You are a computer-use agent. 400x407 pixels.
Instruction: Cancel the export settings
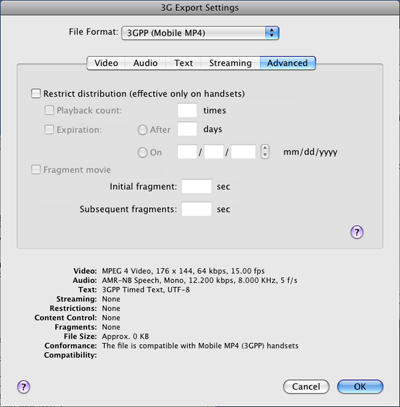coord(306,387)
